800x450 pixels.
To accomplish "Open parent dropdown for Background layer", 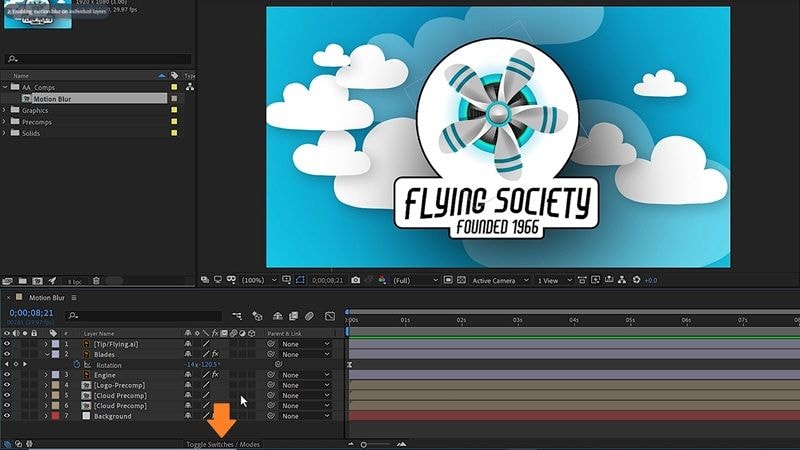I will pos(306,416).
